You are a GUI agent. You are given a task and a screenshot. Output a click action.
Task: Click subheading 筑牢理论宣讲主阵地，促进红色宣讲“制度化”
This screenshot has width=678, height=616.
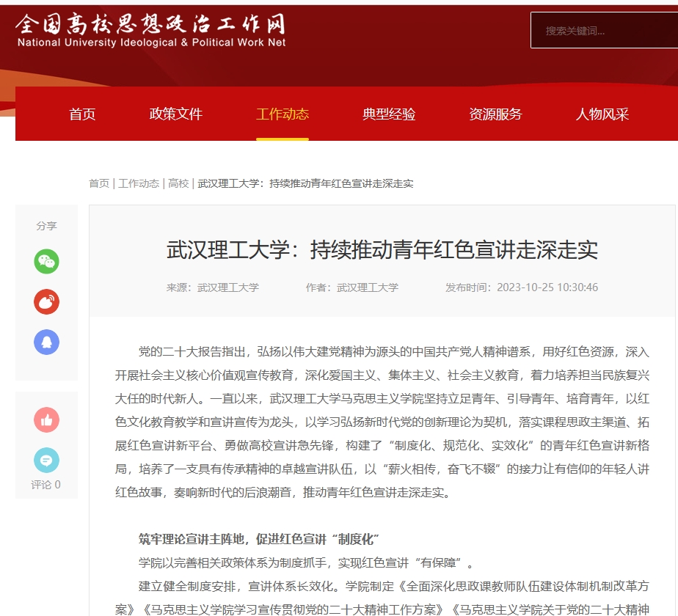click(x=258, y=539)
